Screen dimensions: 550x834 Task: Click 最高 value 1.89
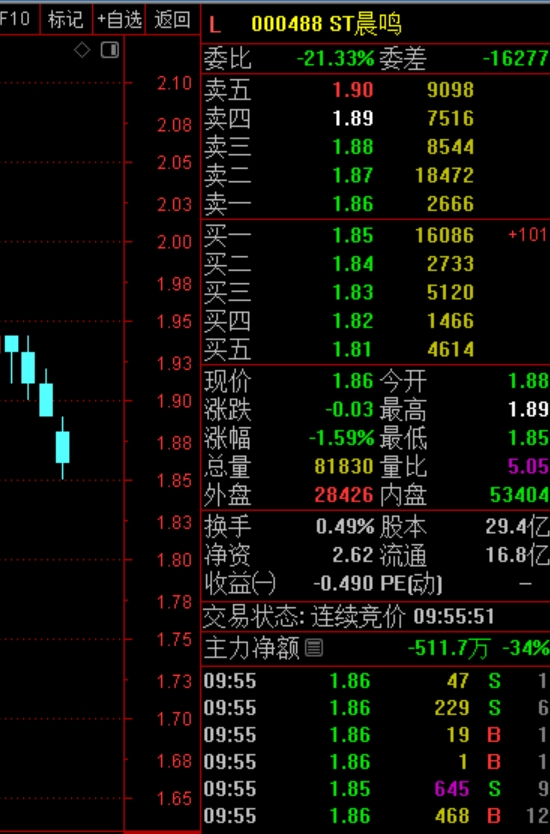pos(528,409)
